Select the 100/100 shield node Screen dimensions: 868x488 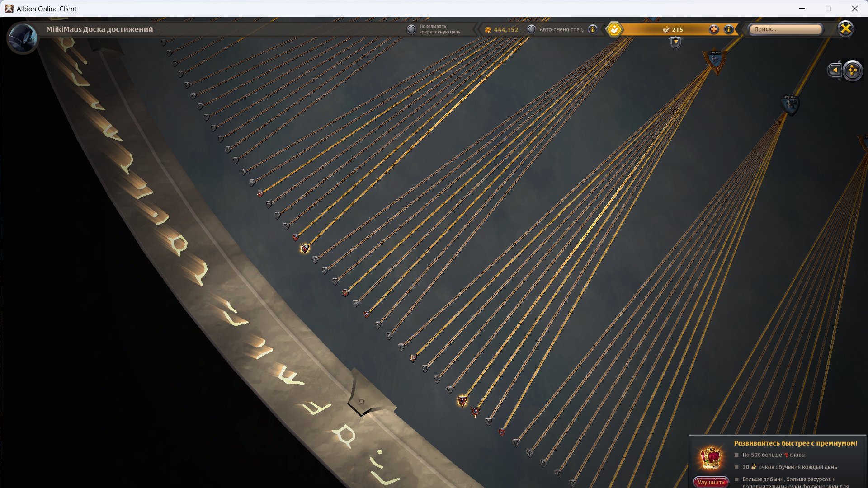[x=715, y=61]
